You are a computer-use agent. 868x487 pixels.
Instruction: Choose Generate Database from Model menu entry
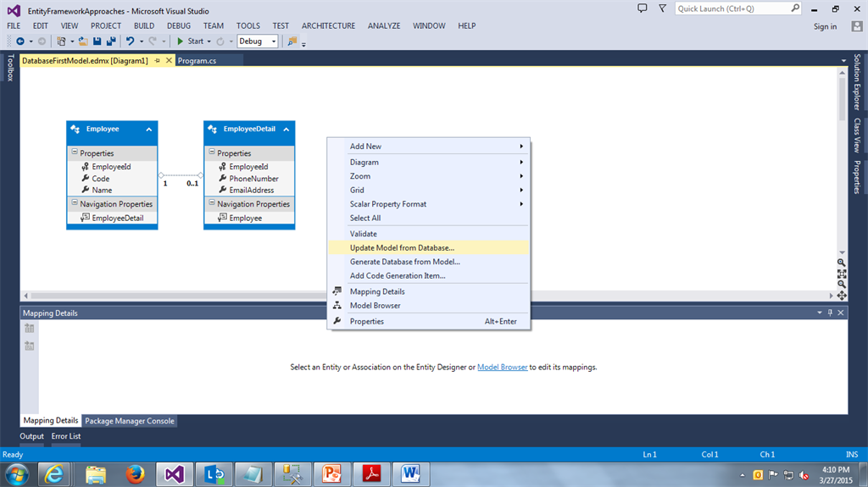(x=428, y=262)
